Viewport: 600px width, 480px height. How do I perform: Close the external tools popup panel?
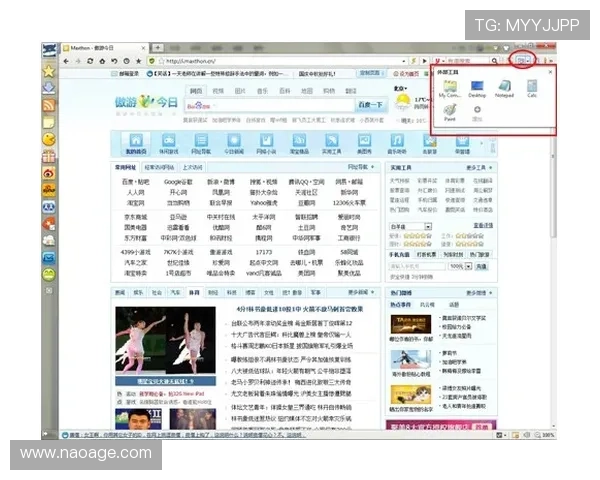point(550,72)
